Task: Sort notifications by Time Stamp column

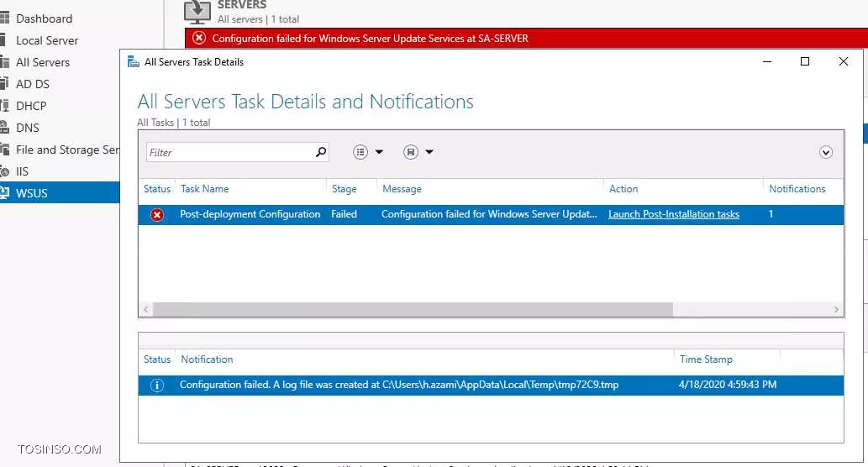Action: tap(706, 359)
